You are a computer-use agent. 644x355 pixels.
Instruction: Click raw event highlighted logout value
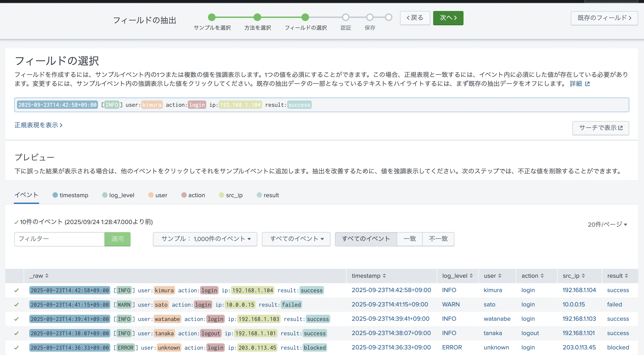pos(211,333)
